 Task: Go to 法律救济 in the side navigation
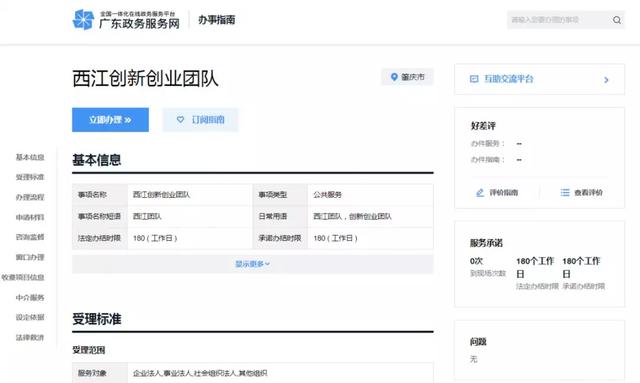pyautogui.click(x=30, y=337)
